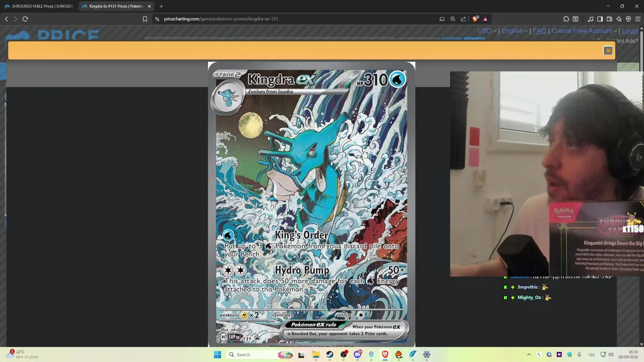Image resolution: width=644 pixels, height=362 pixels.
Task: Open Brave Shields lion icon
Action: coord(475,19)
